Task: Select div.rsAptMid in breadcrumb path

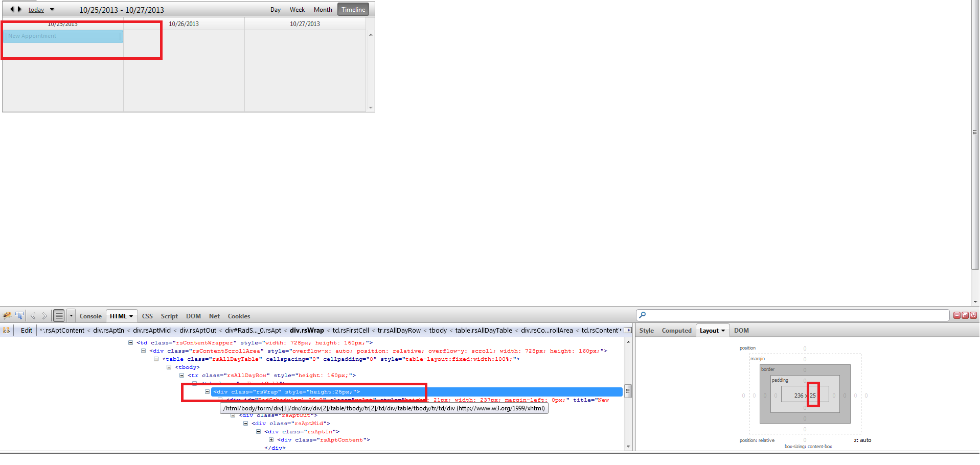Action: tap(152, 331)
